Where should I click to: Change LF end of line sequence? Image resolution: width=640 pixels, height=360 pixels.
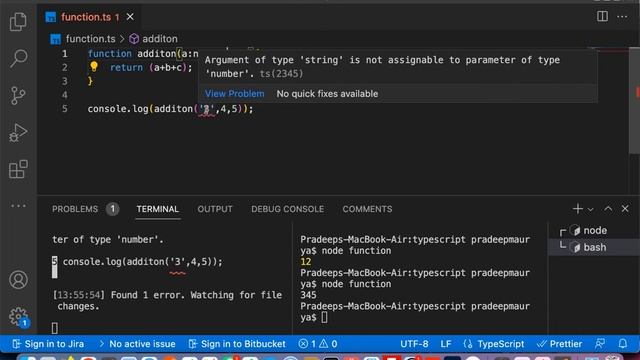coord(446,344)
